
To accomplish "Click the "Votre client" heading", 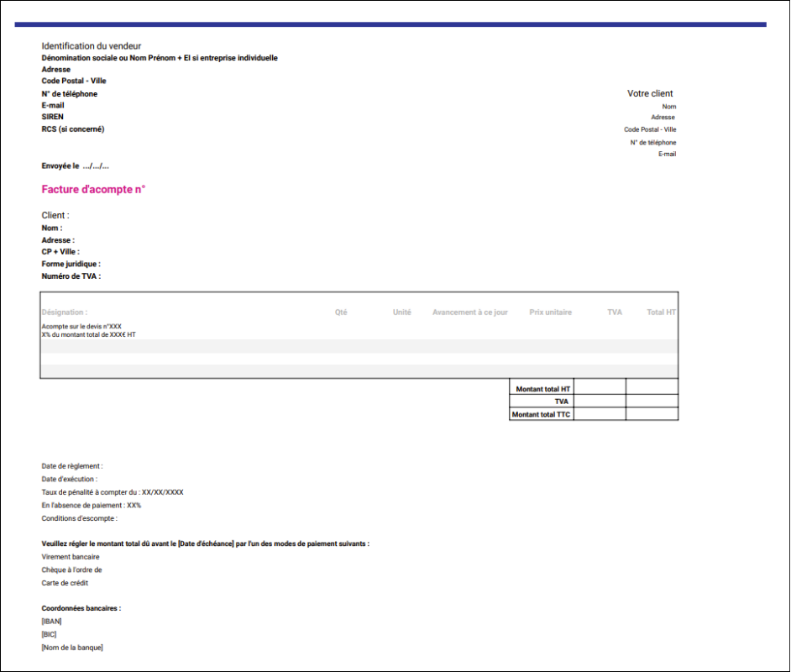I will point(650,93).
